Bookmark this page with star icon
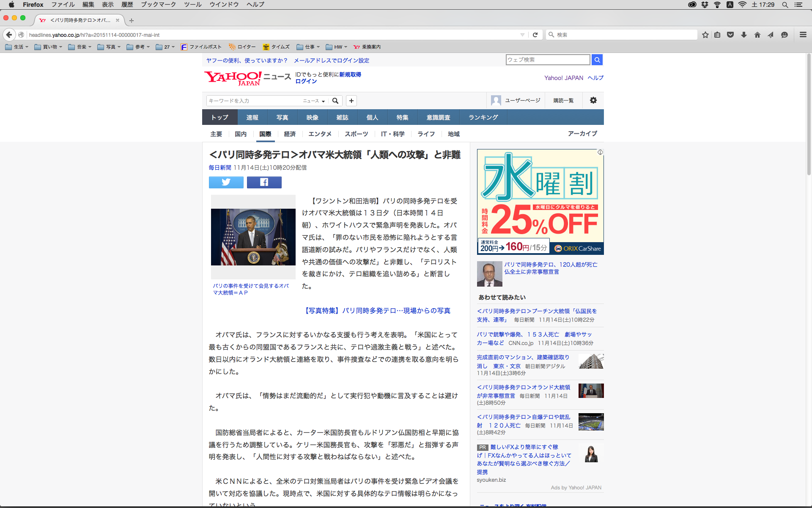 click(x=705, y=35)
